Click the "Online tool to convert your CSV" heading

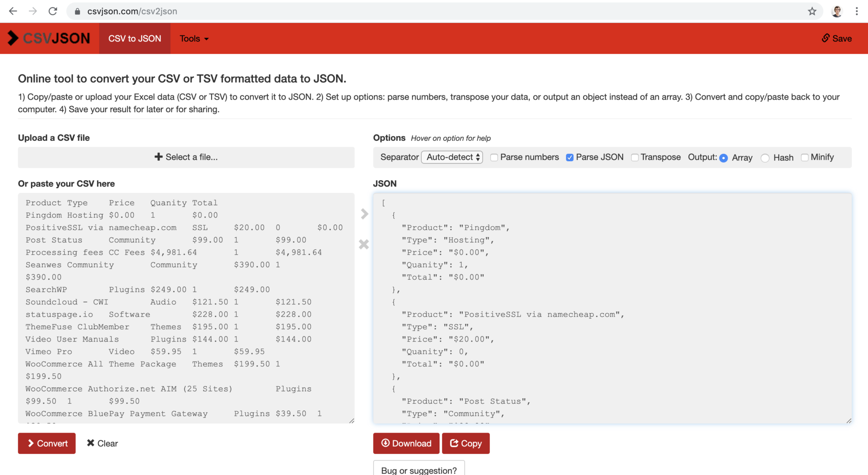click(182, 79)
